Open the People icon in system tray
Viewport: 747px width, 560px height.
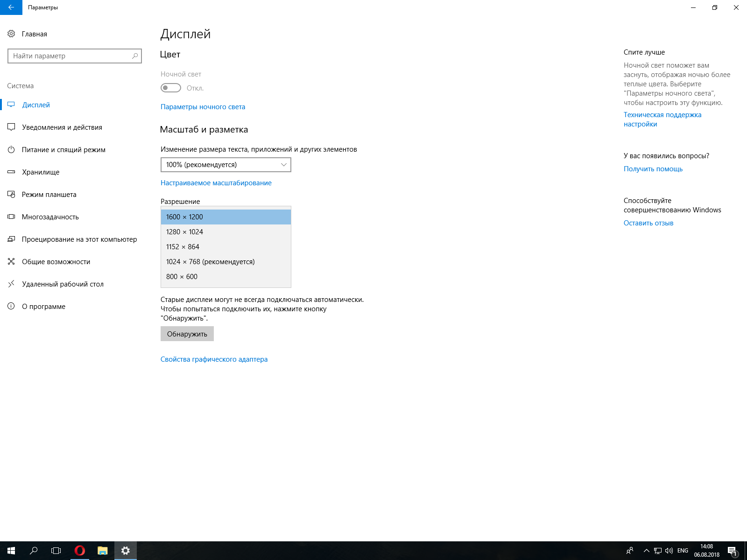[630, 551]
